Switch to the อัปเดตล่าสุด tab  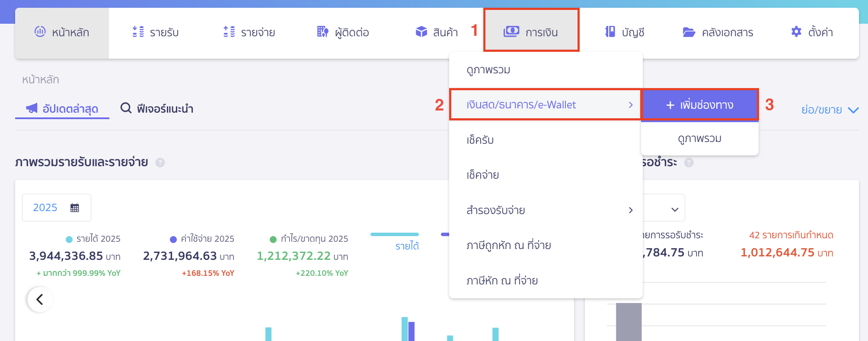coord(62,109)
